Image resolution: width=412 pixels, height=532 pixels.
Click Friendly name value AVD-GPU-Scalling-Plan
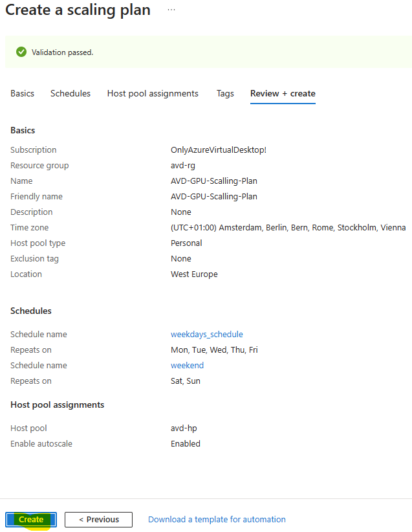214,197
